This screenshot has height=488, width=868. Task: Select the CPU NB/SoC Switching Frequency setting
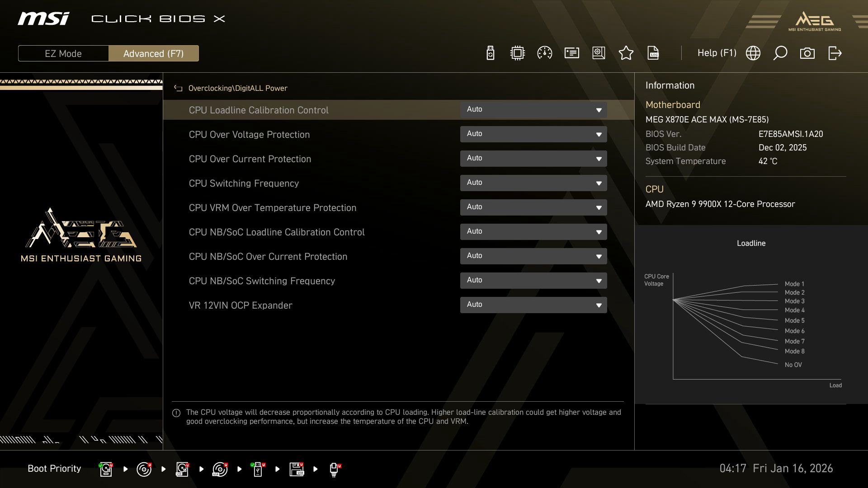tap(262, 281)
